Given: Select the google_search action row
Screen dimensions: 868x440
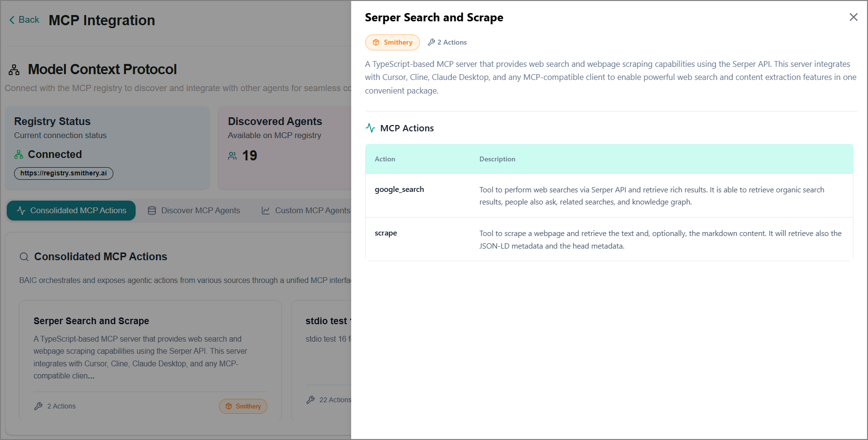Looking at the screenshot, I should pyautogui.click(x=609, y=196).
